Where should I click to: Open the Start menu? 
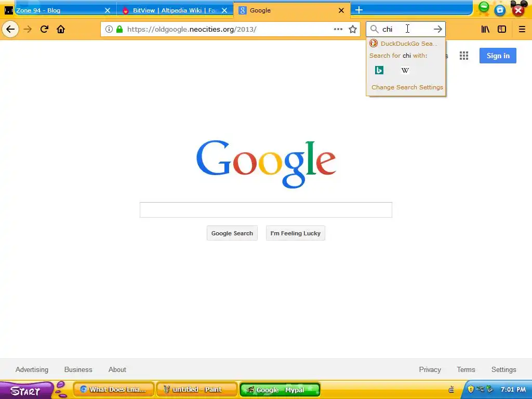point(26,390)
